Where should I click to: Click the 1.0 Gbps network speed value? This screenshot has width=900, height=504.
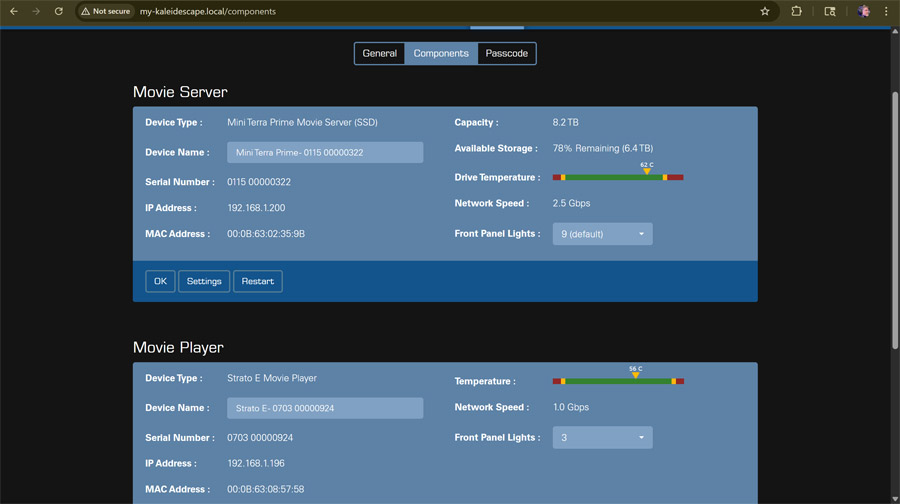571,407
